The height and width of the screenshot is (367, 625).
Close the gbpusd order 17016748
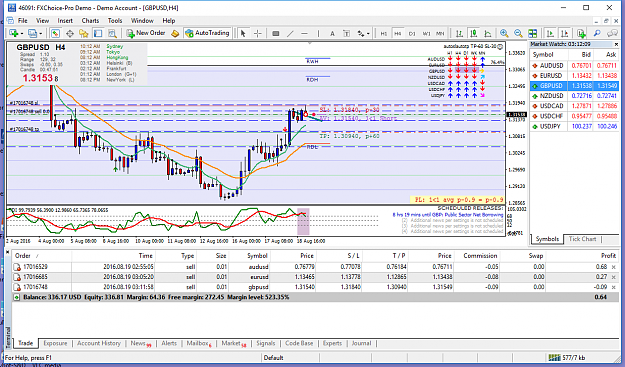click(x=614, y=287)
